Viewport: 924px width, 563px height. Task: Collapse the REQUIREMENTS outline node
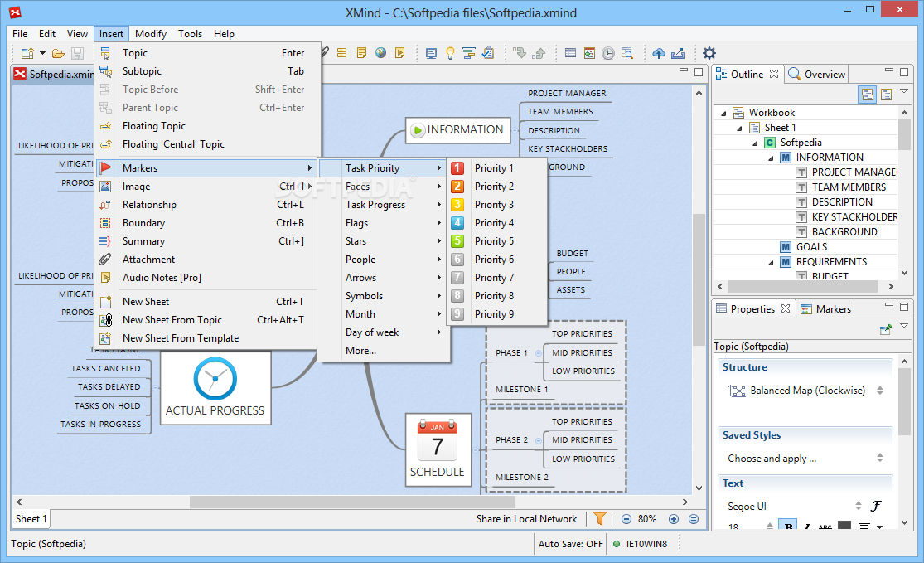(771, 262)
